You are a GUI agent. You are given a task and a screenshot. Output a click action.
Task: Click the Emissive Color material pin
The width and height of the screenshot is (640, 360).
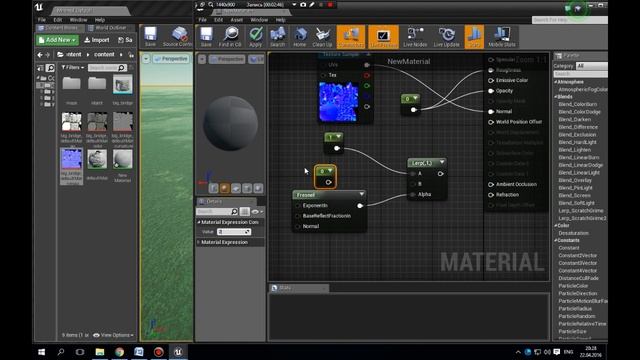point(491,80)
